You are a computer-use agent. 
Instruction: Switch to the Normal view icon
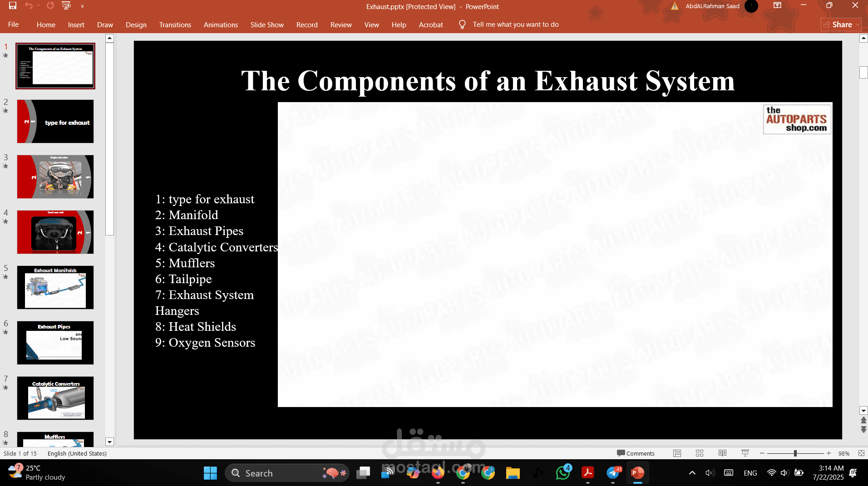tap(677, 453)
